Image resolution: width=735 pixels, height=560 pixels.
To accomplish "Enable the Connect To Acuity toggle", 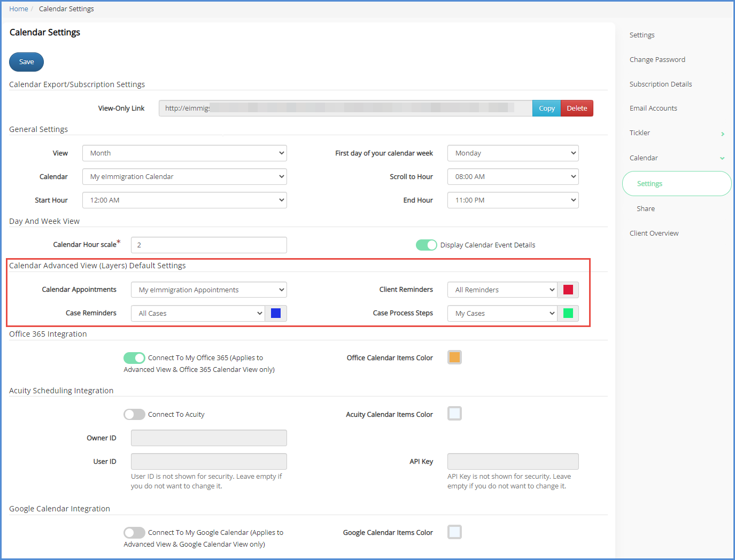I will pyautogui.click(x=134, y=414).
